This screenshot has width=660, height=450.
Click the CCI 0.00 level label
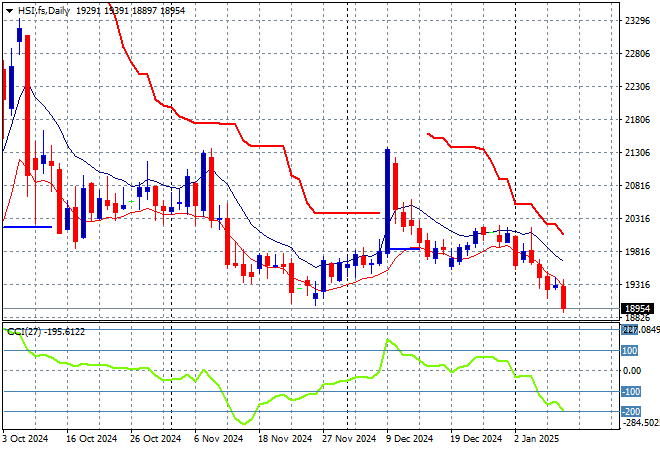(x=632, y=371)
